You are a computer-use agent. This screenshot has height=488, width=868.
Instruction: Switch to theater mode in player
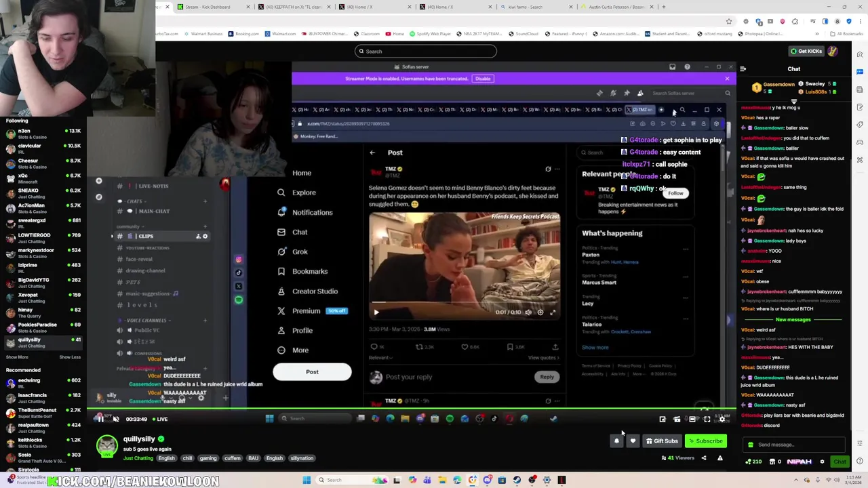692,419
